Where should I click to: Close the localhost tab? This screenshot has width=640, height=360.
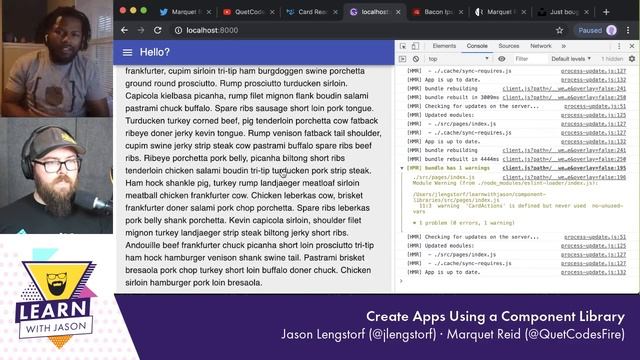398,12
